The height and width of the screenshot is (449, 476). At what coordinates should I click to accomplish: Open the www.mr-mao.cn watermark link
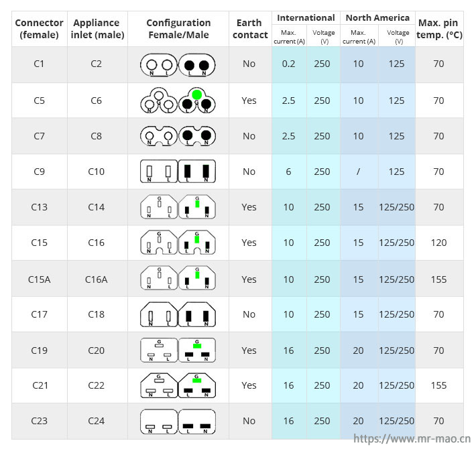pos(412,439)
